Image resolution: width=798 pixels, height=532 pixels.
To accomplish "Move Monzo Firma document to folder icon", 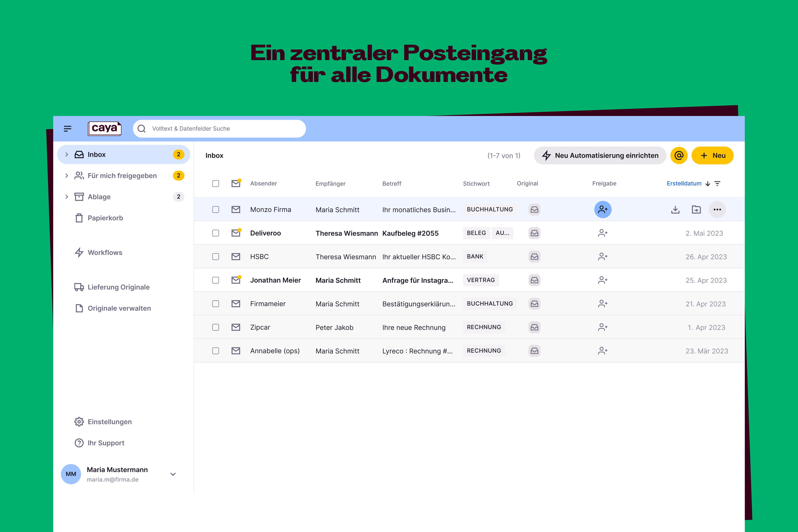I will coord(696,210).
